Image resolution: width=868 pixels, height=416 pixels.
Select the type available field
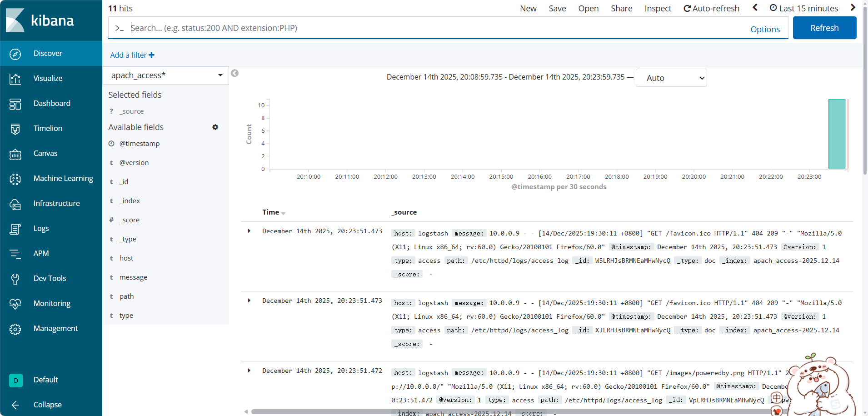pyautogui.click(x=126, y=316)
